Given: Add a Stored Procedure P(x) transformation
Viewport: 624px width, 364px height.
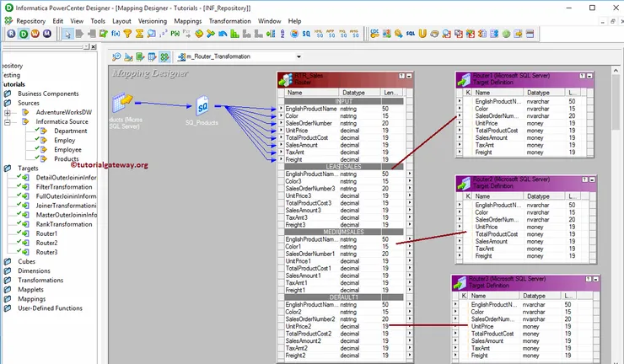Looking at the screenshot, I should (175, 34).
